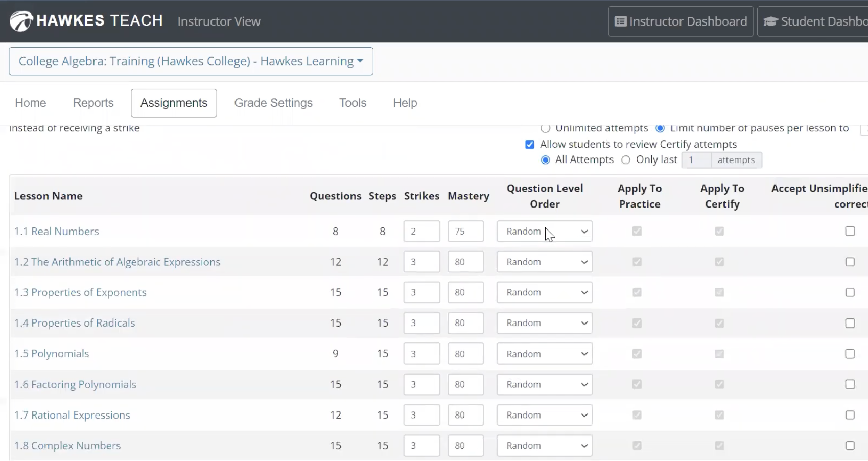Open the 1.5 Polynomials lesson
Image resolution: width=868 pixels, height=461 pixels.
tap(52, 354)
